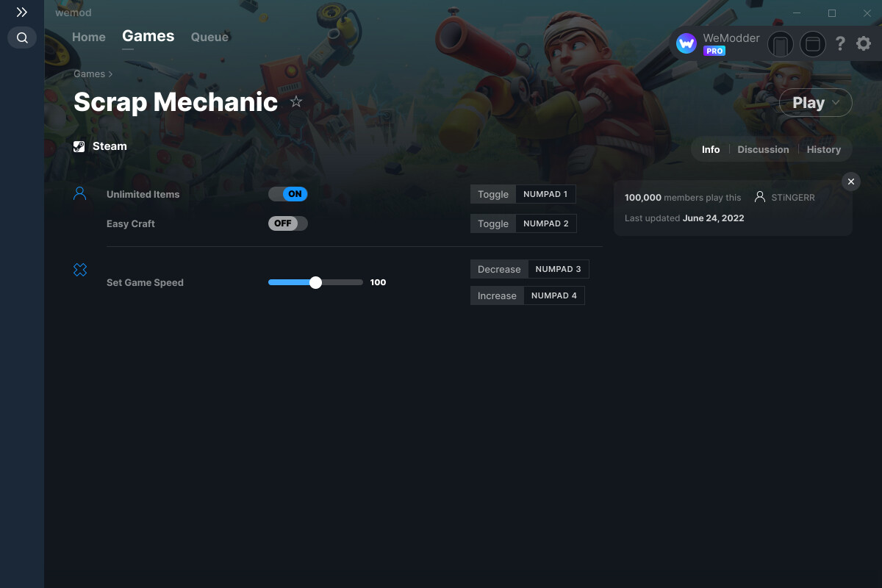
Task: Favorite Scrap Mechanic with the star icon
Action: point(296,102)
